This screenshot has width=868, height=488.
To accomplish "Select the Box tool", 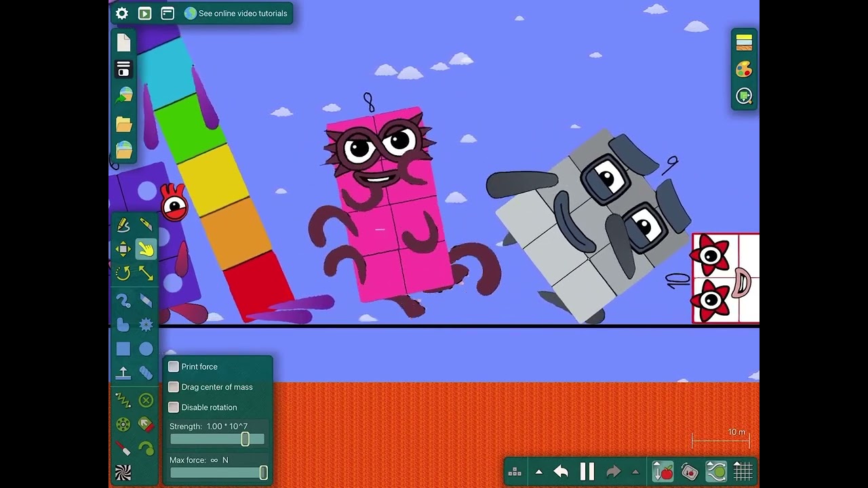I will pos(123,349).
